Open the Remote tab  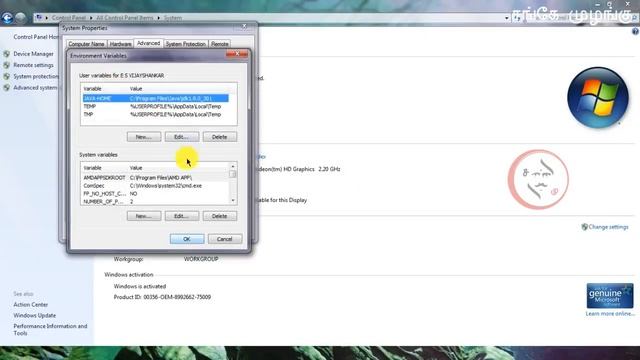point(220,44)
